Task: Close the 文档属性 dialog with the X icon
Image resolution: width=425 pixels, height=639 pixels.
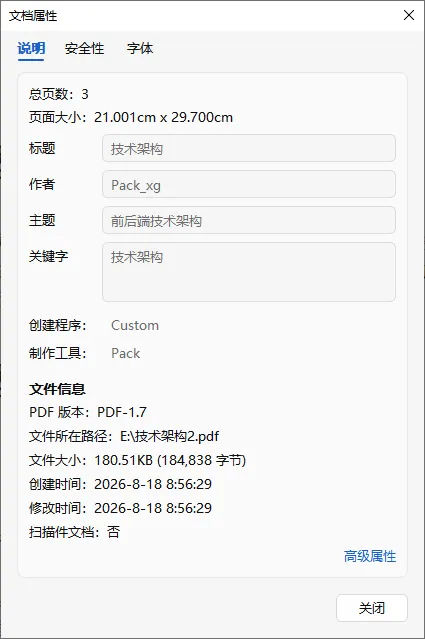Action: pos(409,15)
